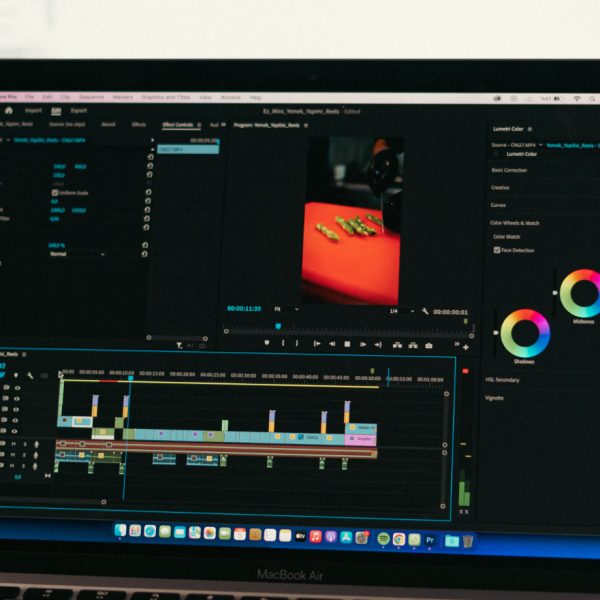Toggle eye visibility of third video track
600x600 pixels.
coord(16,409)
